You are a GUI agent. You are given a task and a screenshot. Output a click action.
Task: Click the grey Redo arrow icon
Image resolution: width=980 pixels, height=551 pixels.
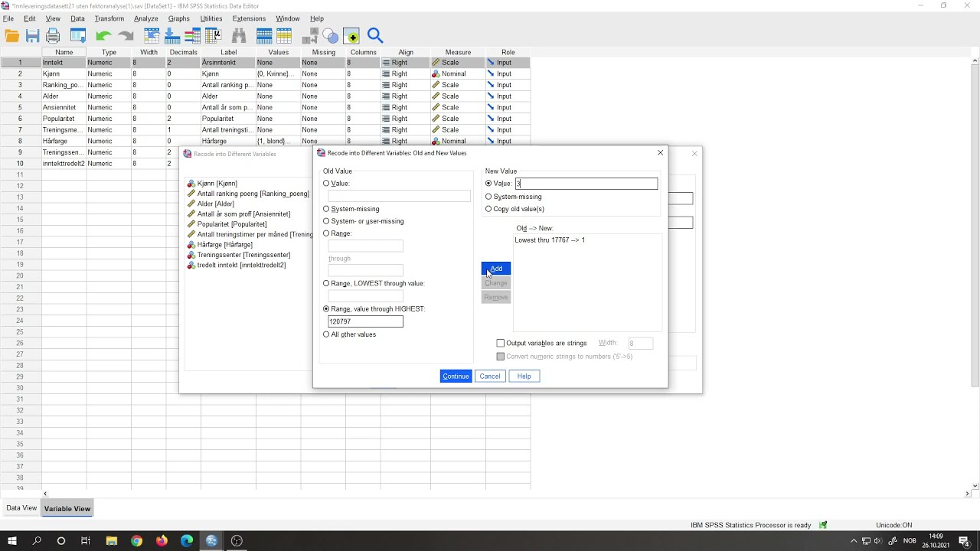(126, 36)
